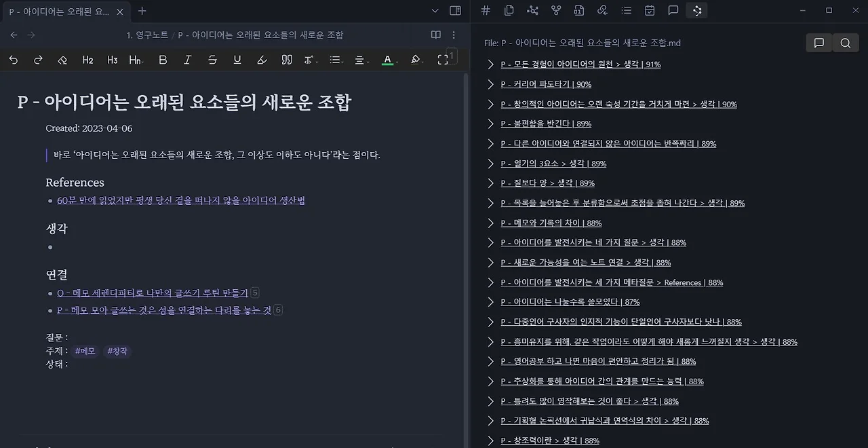The width and height of the screenshot is (868, 448).
Task: Expand result P - 불편함을 반긴다
Action: (491, 124)
